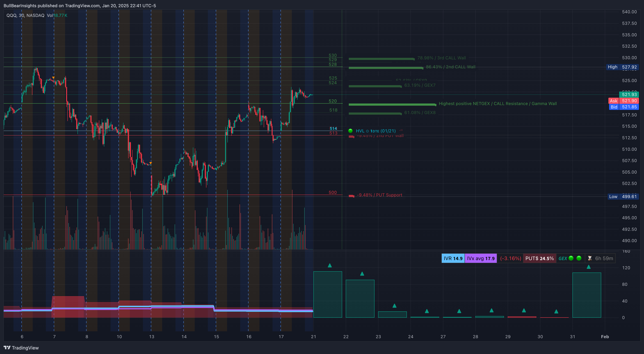Click the green arrow above the 21 bar
644x354 pixels.
click(330, 265)
